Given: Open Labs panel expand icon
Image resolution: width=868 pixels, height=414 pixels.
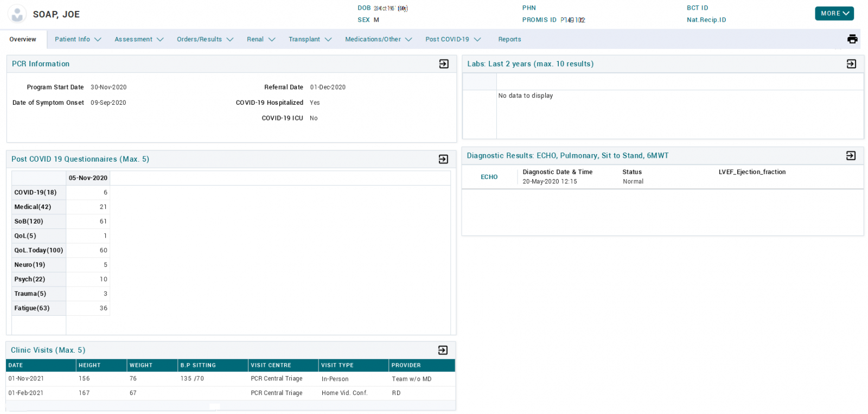Looking at the screenshot, I should [851, 64].
